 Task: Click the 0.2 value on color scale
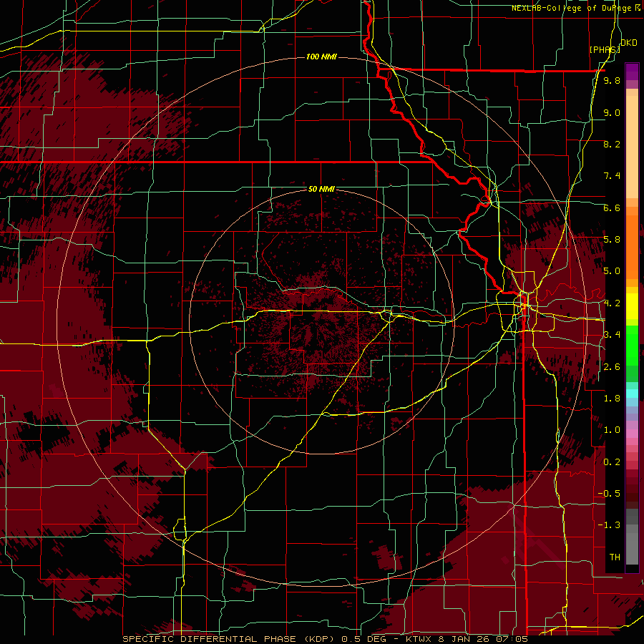click(x=612, y=462)
